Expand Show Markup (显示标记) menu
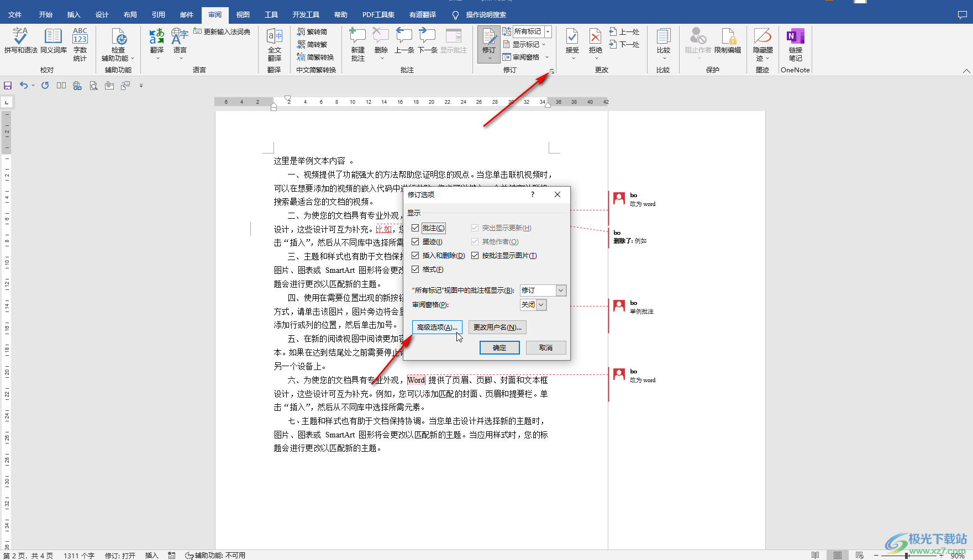This screenshot has height=560, width=973. (x=525, y=44)
